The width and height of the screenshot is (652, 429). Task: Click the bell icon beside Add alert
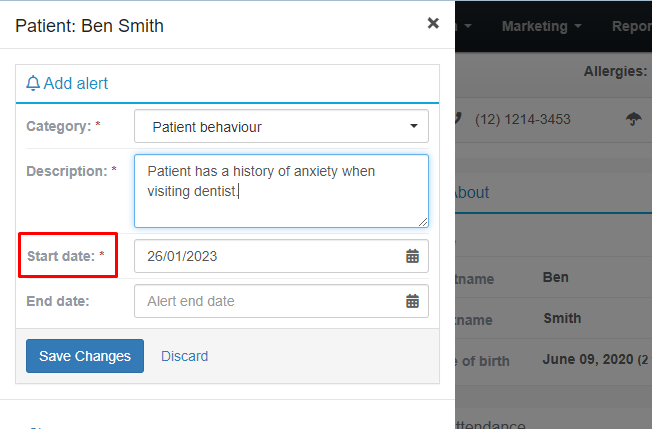[33, 83]
